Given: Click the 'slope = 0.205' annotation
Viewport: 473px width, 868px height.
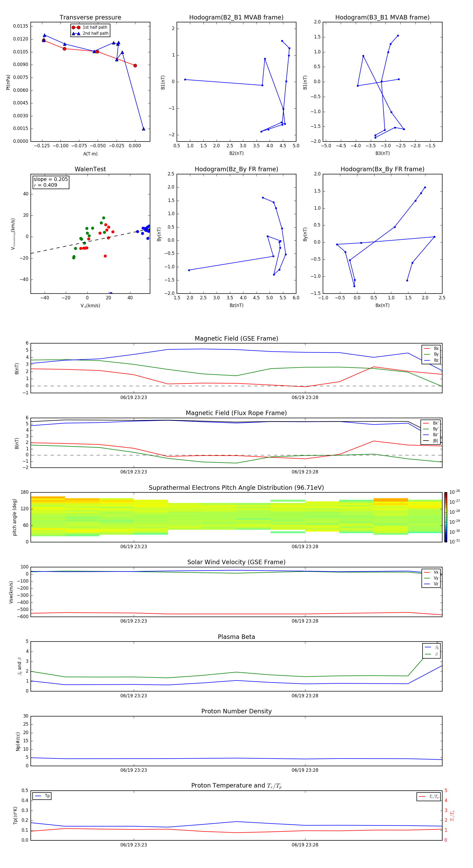Looking at the screenshot, I should 50,179.
